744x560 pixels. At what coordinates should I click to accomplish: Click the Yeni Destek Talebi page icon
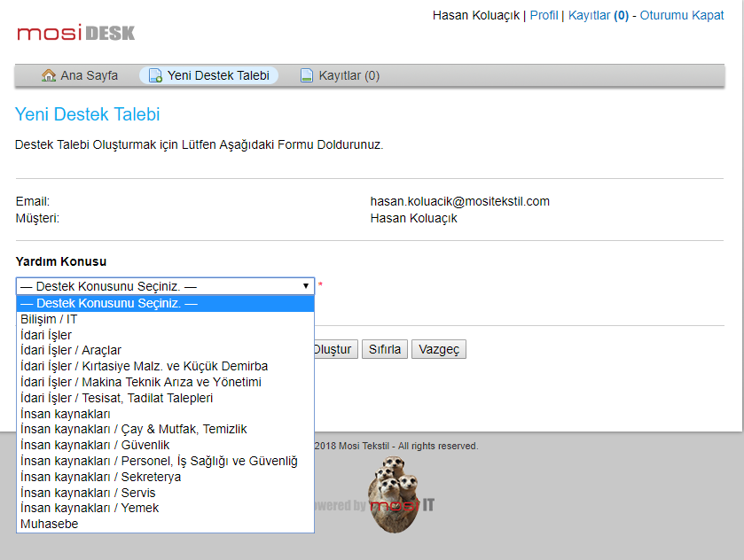click(x=155, y=75)
